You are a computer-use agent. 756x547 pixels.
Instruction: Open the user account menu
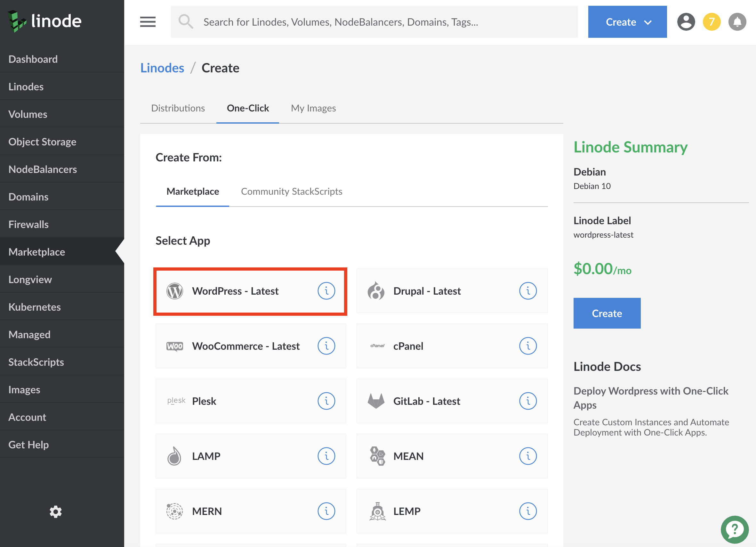[x=685, y=21]
